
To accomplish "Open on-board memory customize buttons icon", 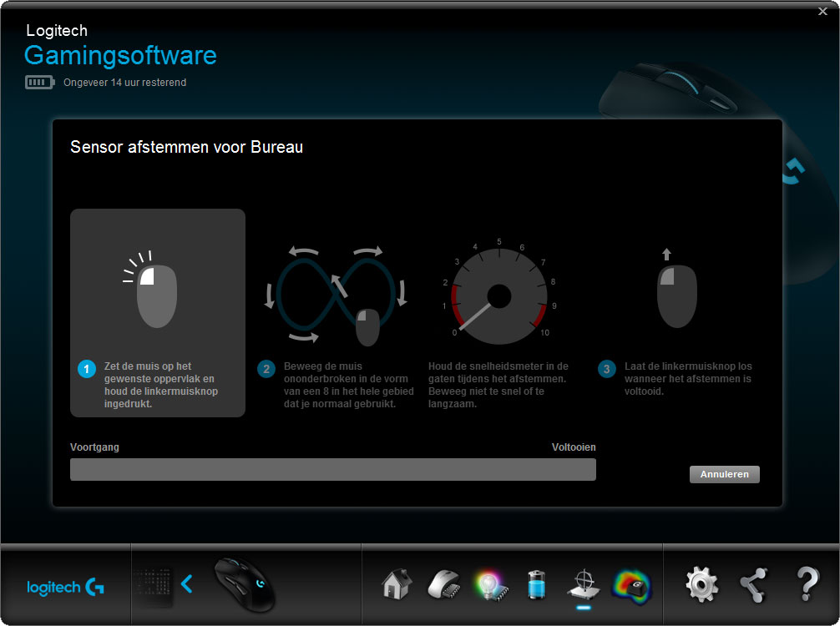I will tap(443, 585).
